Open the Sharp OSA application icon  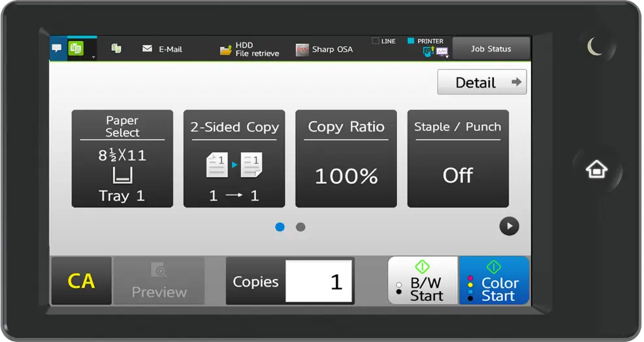(302, 50)
